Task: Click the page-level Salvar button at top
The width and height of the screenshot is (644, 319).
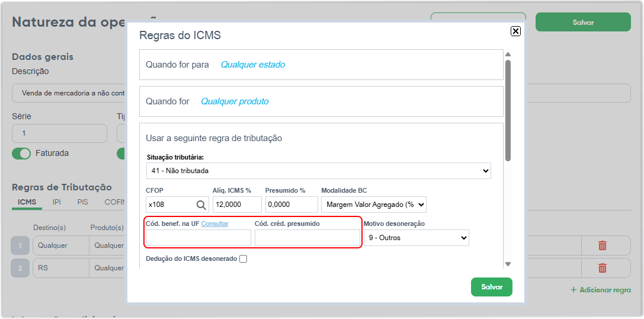Action: pyautogui.click(x=583, y=22)
